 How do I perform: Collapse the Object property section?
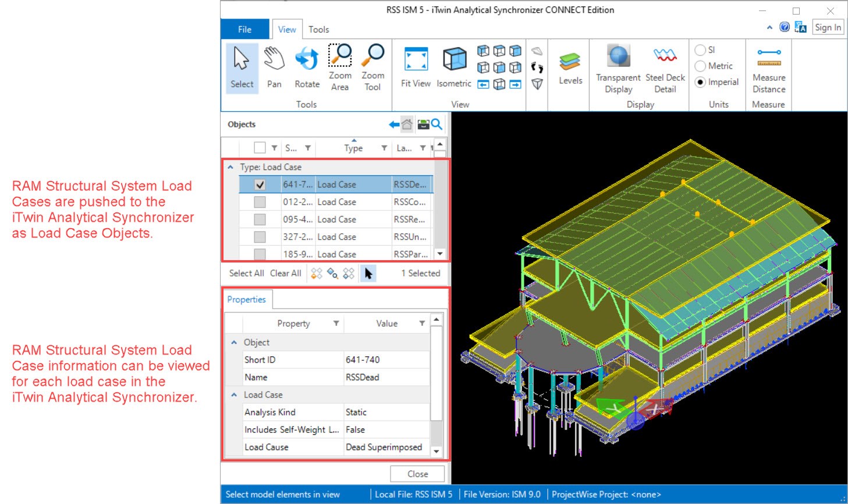click(x=234, y=342)
